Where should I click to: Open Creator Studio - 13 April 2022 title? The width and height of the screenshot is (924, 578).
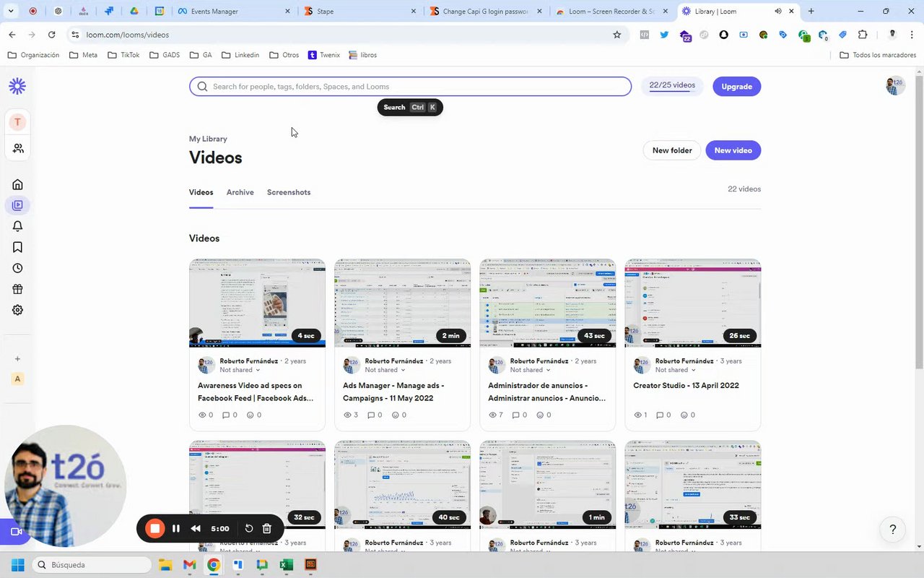(x=686, y=386)
